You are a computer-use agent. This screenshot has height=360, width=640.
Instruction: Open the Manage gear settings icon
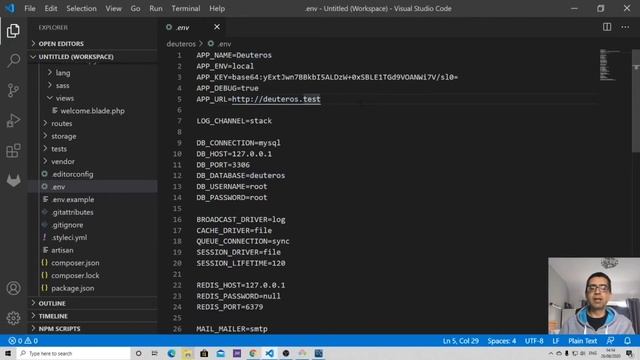[x=13, y=318]
